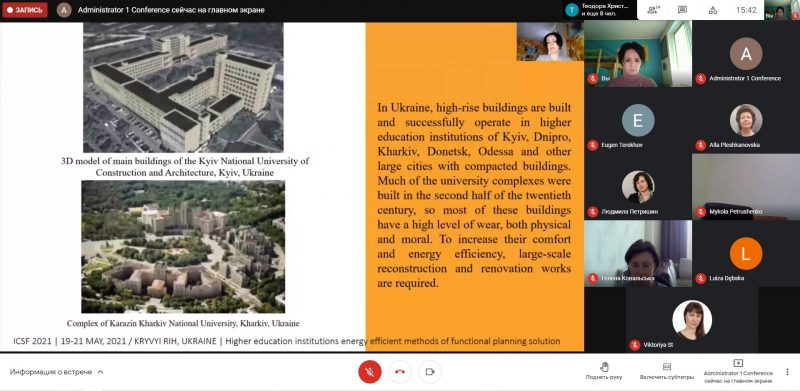Click muted mic icon beside Luiza Dębska
Screen dimensions: 800x391
click(701, 278)
